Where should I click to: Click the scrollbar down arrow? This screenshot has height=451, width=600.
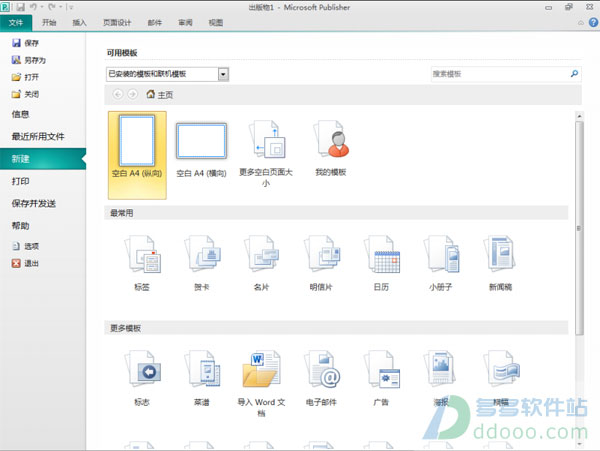(579, 444)
